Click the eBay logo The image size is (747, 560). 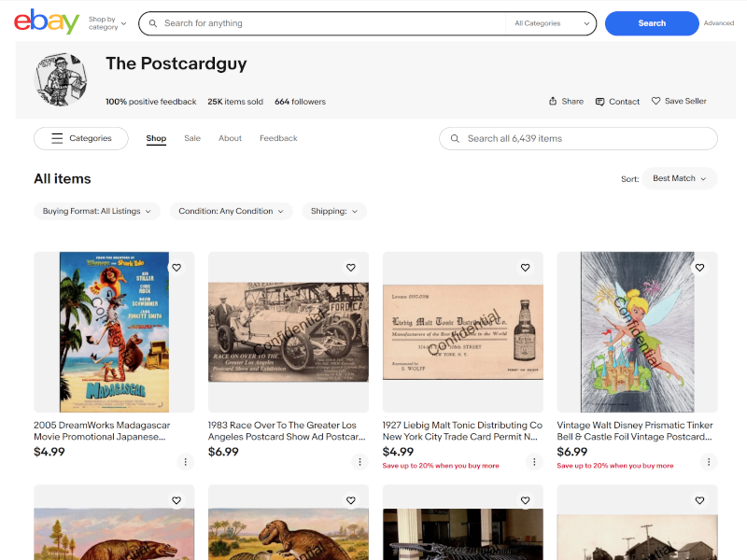tap(45, 21)
